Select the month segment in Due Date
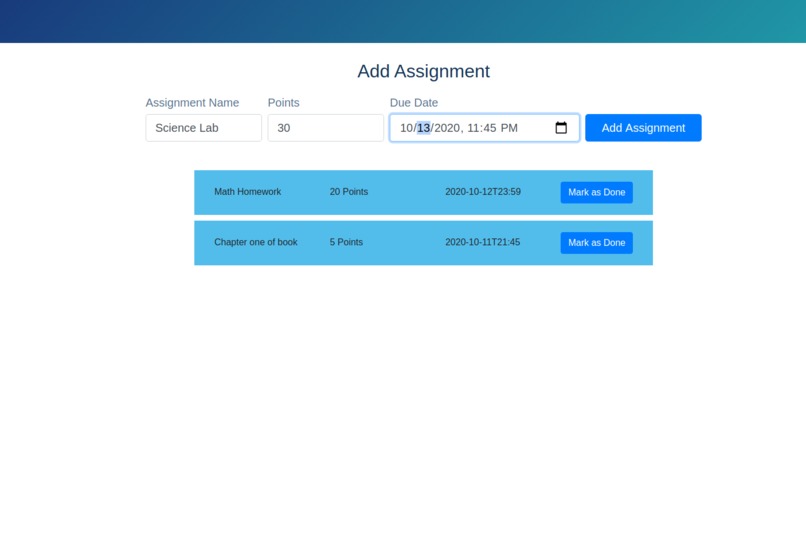806x537 pixels. pos(406,128)
